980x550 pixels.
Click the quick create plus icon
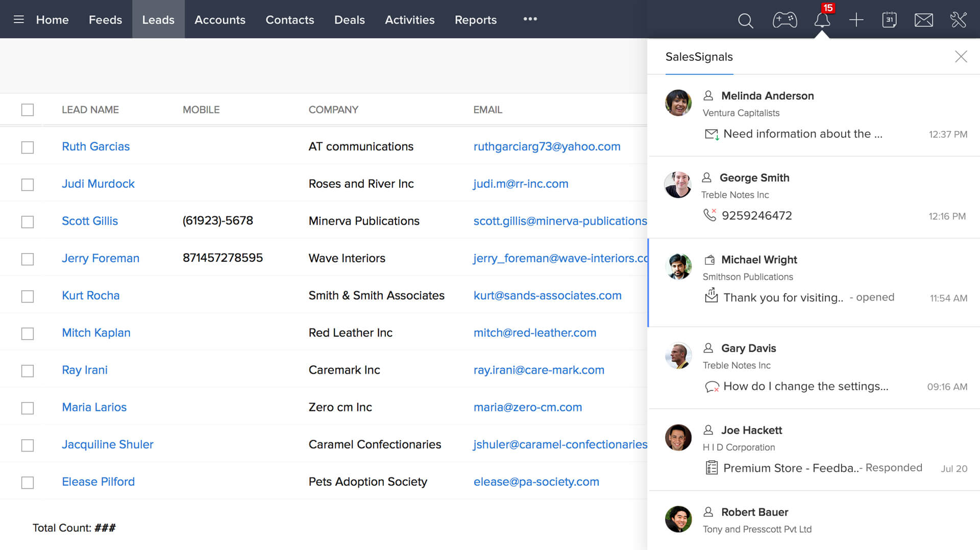coord(856,20)
